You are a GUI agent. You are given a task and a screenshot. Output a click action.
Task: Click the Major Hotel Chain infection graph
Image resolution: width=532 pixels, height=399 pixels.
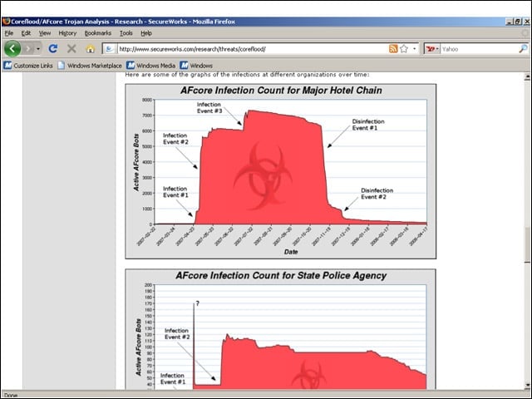tap(281, 171)
